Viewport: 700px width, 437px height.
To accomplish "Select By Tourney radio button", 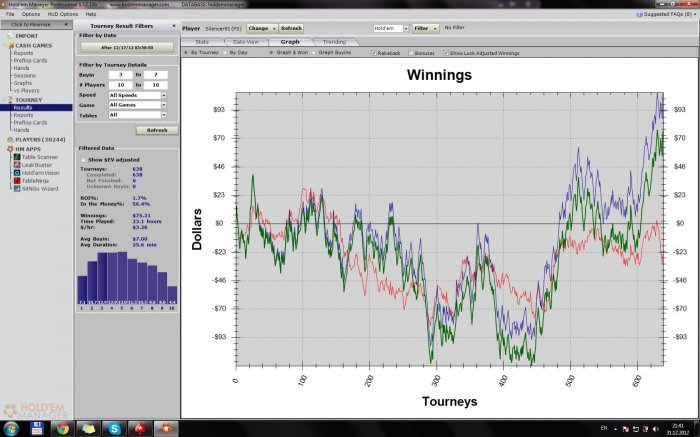I will [186, 53].
